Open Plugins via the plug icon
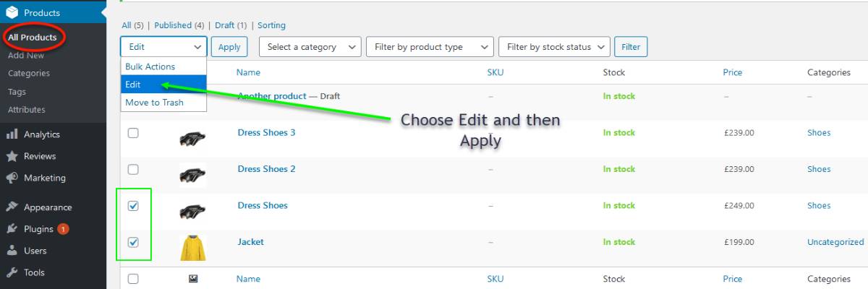 [12, 229]
